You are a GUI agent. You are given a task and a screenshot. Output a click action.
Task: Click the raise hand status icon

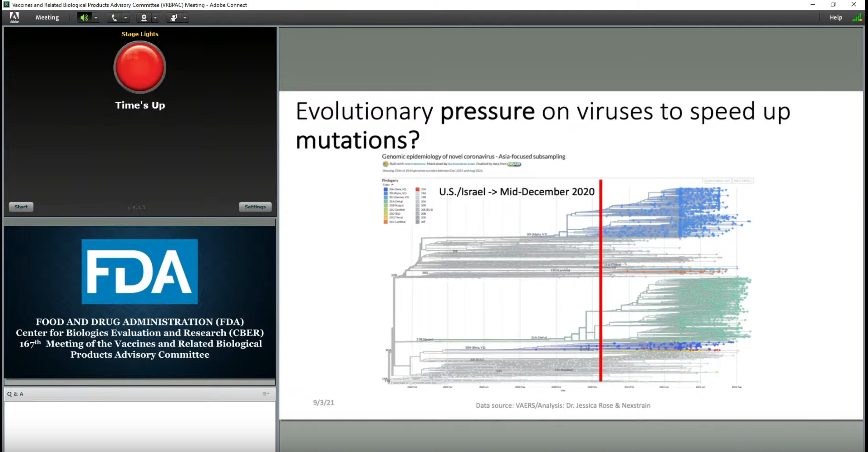(173, 18)
